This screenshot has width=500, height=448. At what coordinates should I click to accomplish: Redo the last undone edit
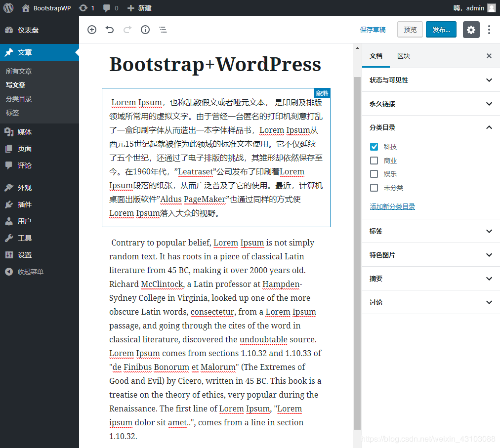point(127,30)
